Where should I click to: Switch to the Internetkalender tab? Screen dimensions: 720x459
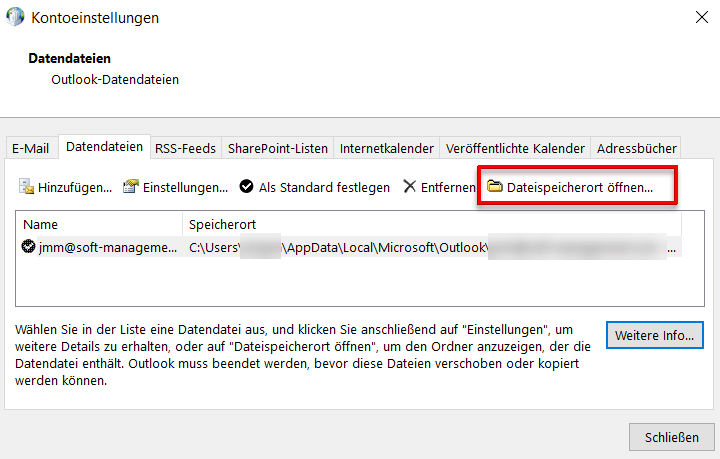click(387, 148)
